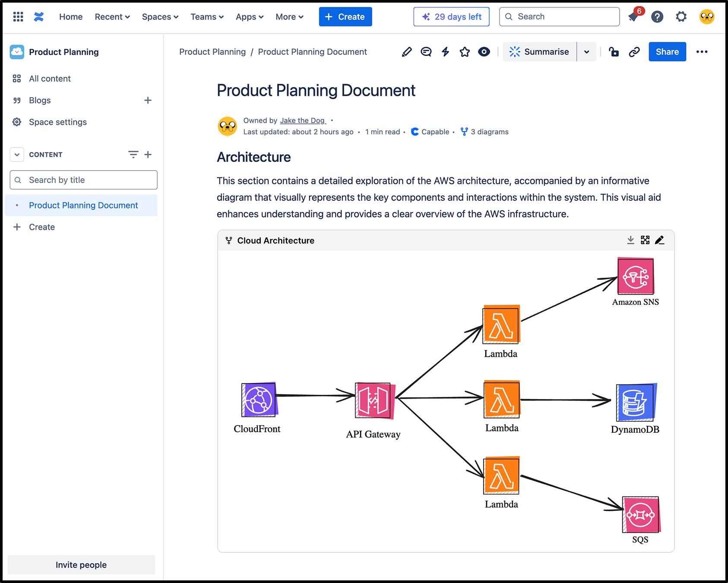Open Summarise options dropdown arrow
Screen dimensions: 728x583
[586, 52]
